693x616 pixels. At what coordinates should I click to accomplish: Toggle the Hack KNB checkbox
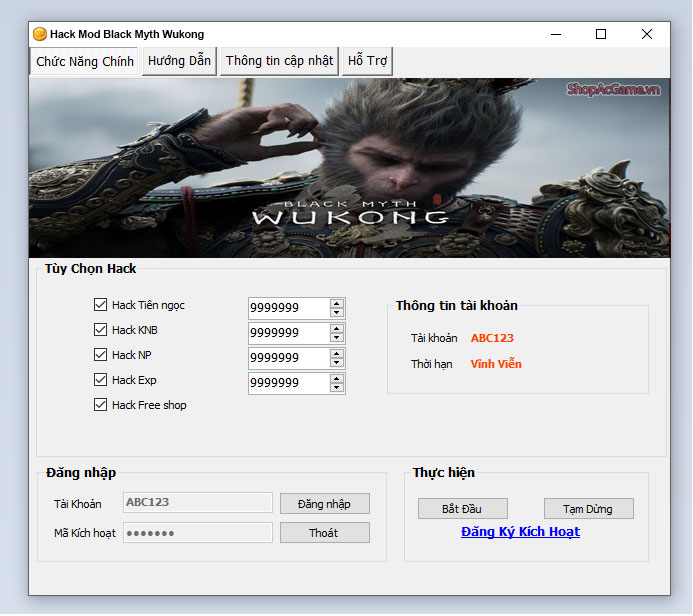[x=100, y=330]
